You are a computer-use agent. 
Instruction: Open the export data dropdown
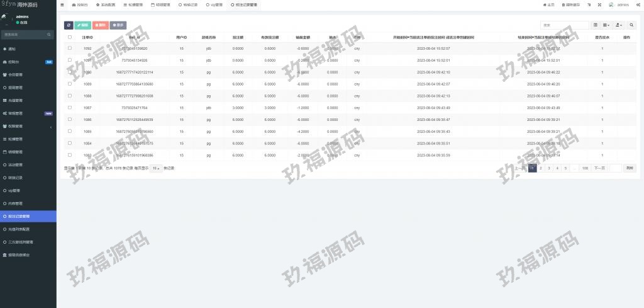coord(619,25)
